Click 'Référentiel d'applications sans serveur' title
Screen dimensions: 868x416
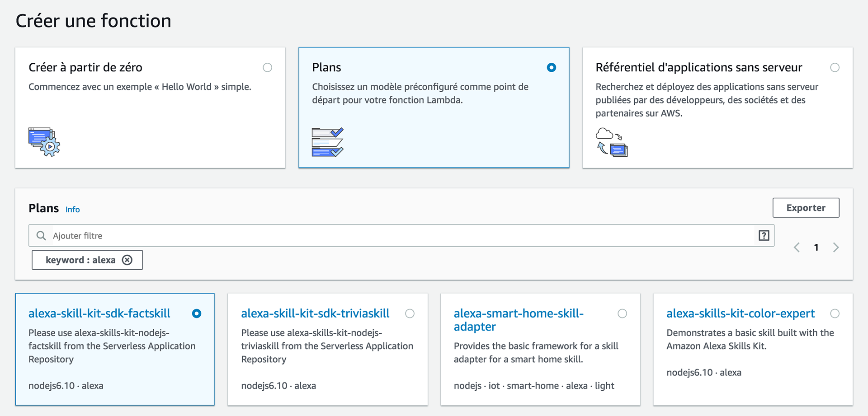[698, 68]
